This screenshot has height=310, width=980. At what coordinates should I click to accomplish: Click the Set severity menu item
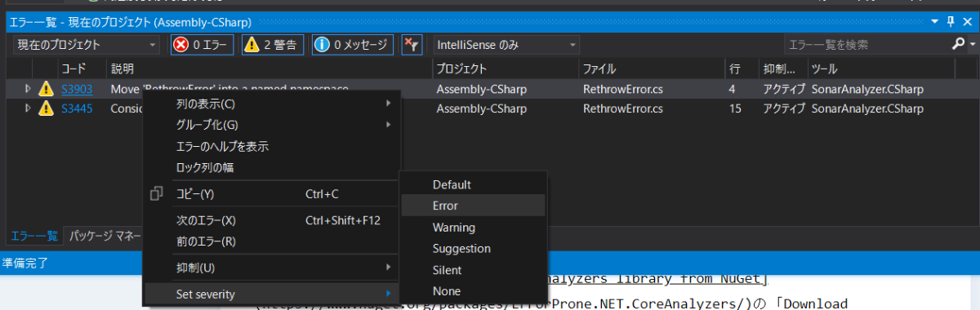pos(272,294)
